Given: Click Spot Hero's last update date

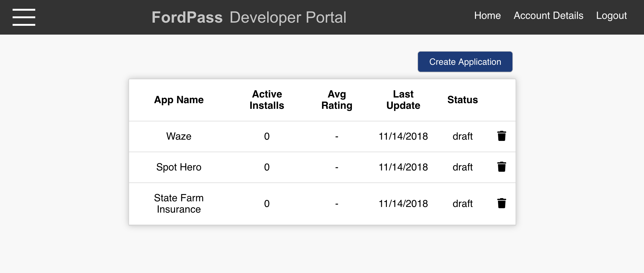Looking at the screenshot, I should tap(403, 167).
